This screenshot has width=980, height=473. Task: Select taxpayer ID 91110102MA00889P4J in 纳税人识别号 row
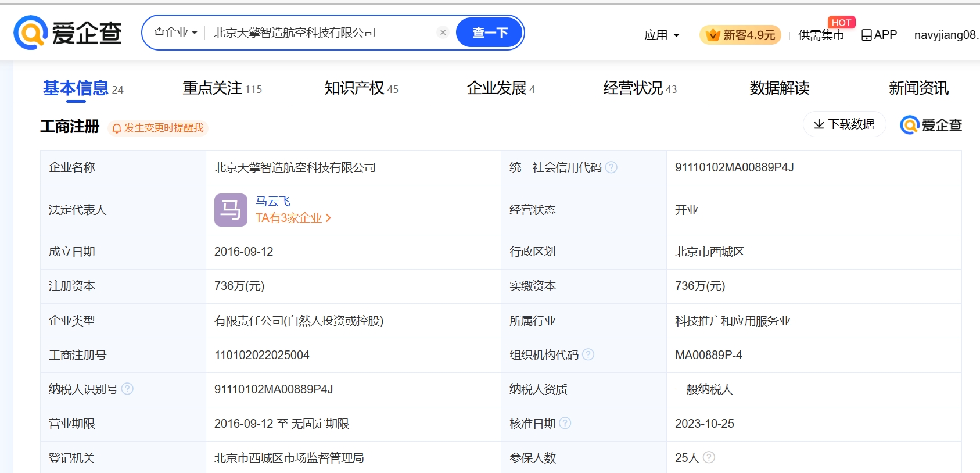274,389
